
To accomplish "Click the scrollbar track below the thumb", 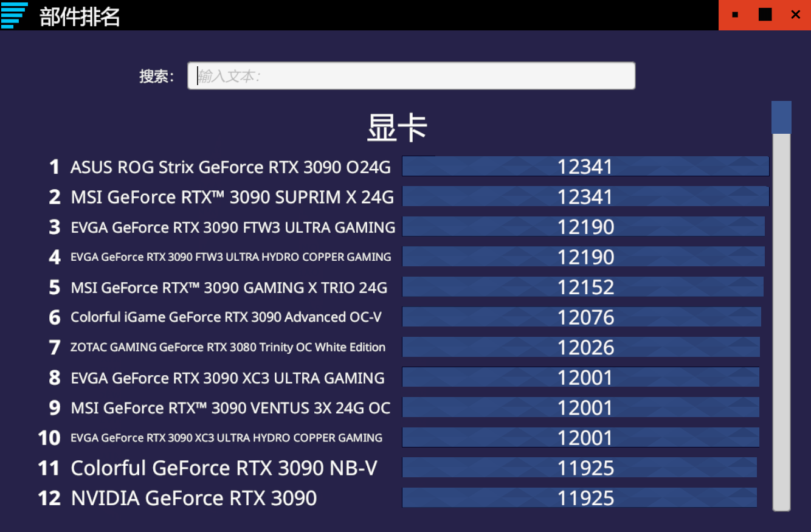I will click(x=781, y=322).
